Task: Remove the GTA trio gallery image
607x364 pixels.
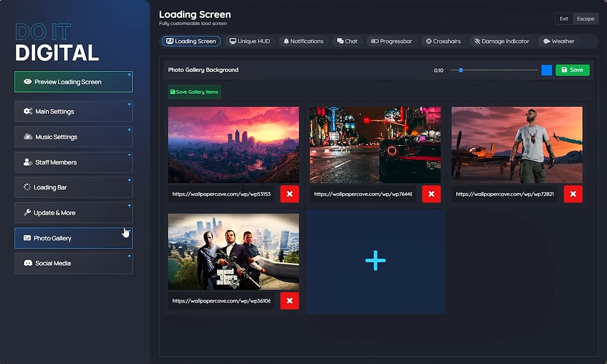Action: click(x=289, y=301)
